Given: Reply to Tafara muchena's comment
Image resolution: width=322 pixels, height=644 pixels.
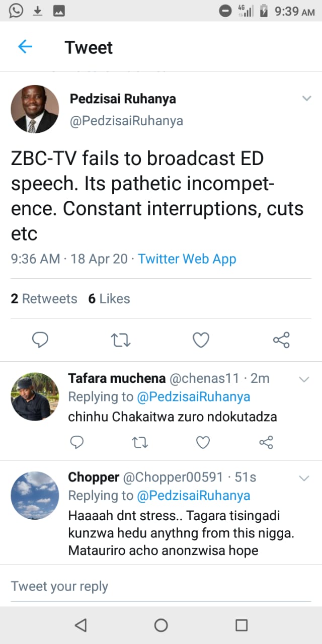Looking at the screenshot, I should coord(76,442).
